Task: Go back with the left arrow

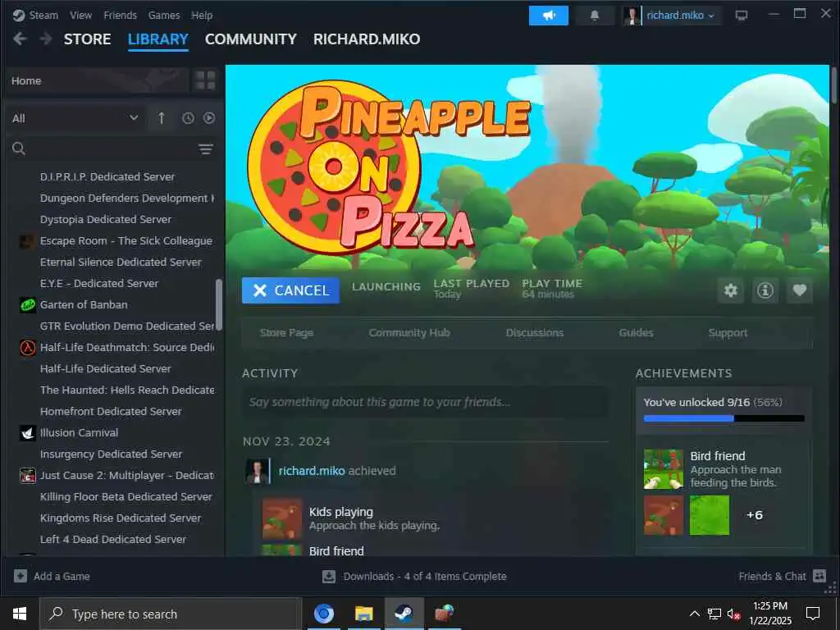Action: pos(20,39)
